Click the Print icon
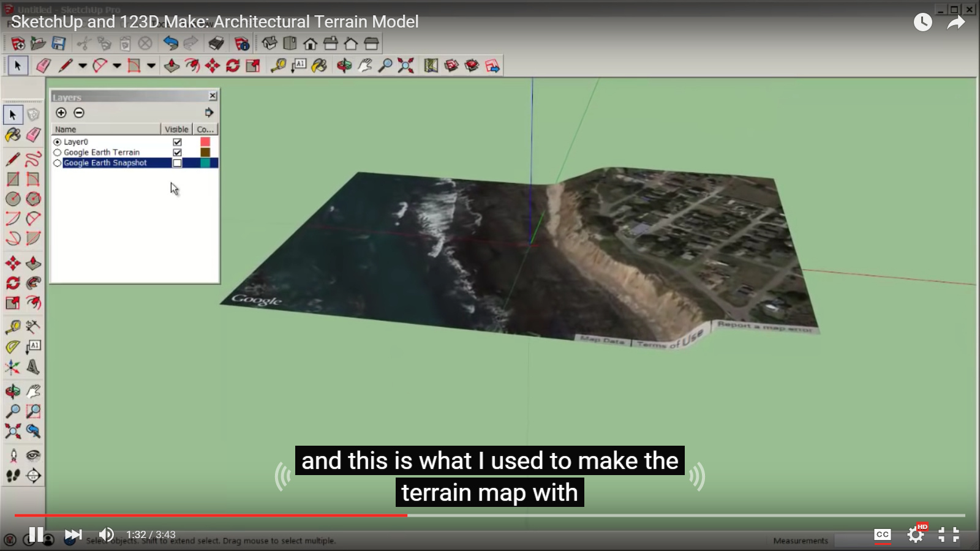The width and height of the screenshot is (980, 551). click(216, 43)
